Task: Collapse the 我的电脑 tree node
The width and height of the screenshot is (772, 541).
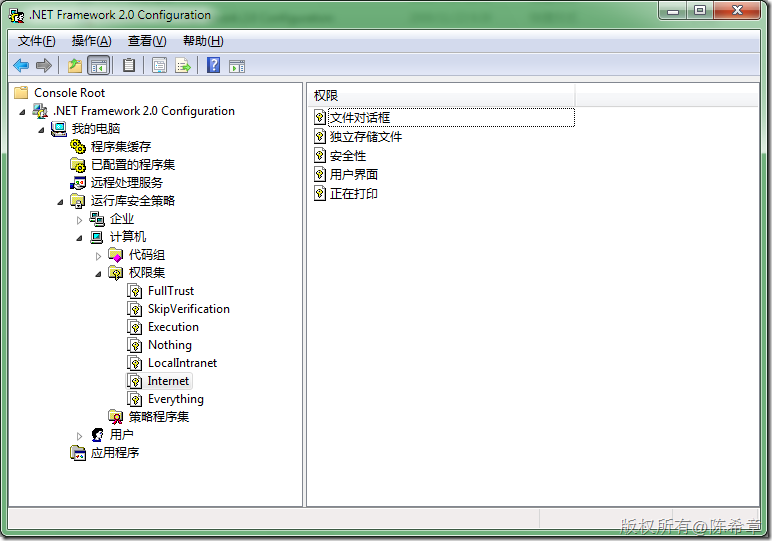Action: pos(41,130)
